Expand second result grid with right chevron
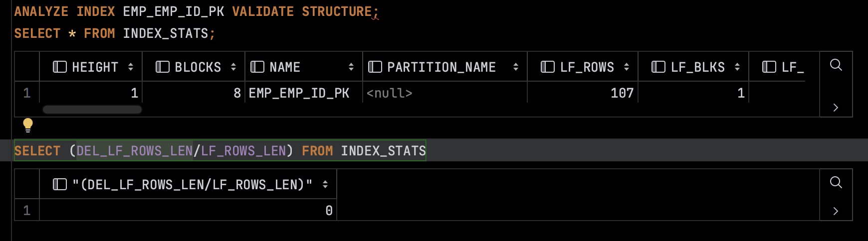868x241 pixels. pos(836,211)
